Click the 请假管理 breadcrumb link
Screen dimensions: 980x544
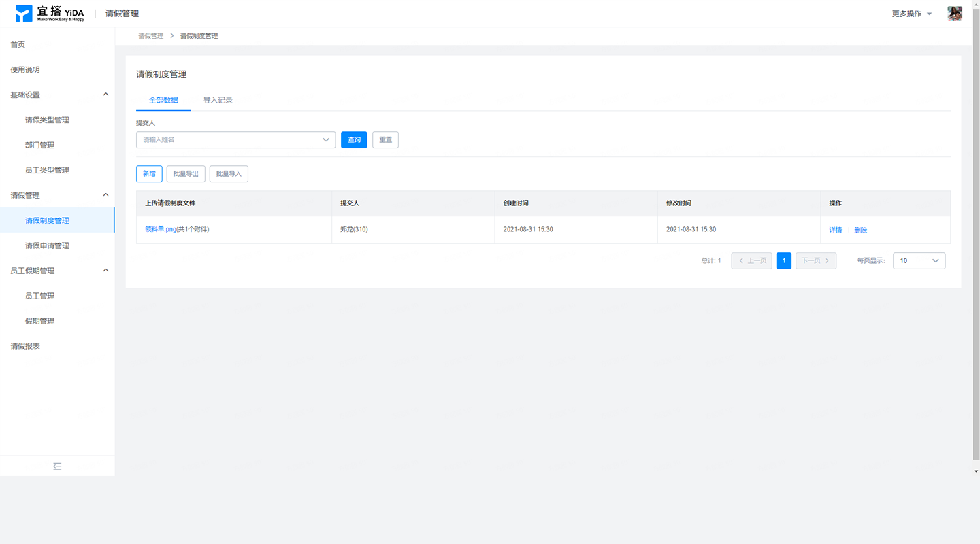[150, 36]
